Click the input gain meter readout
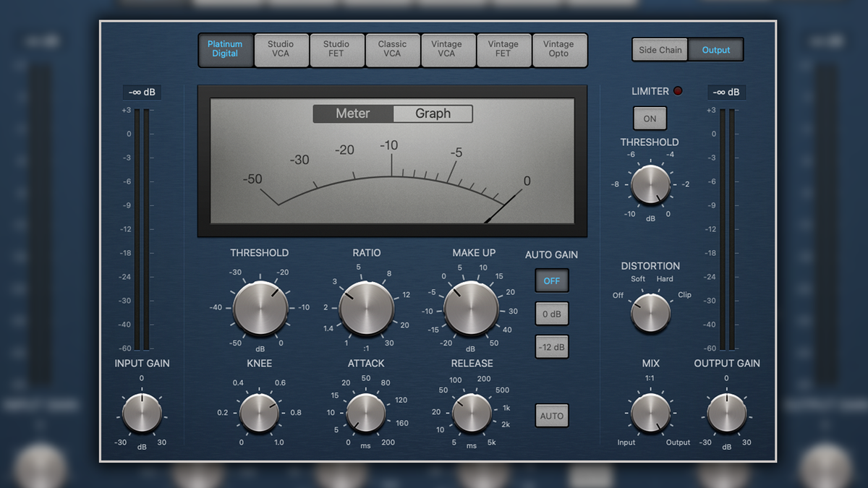The image size is (868, 488). click(142, 92)
